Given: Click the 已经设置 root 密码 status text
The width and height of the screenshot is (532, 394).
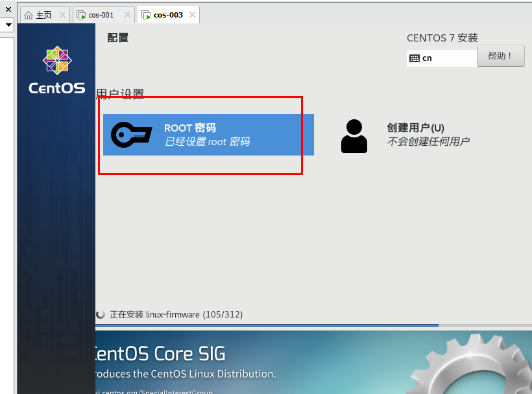Looking at the screenshot, I should (208, 142).
